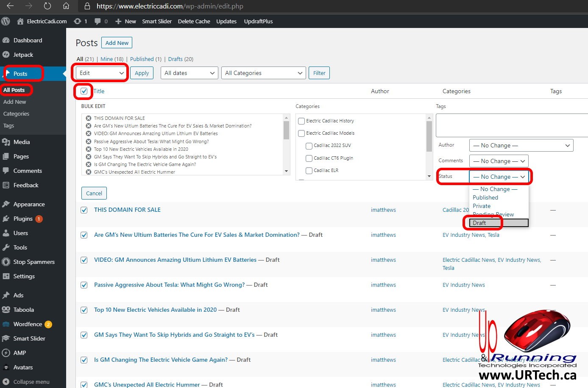Open the All dates dropdown
Screen dimensions: 588x388
[x=189, y=73]
